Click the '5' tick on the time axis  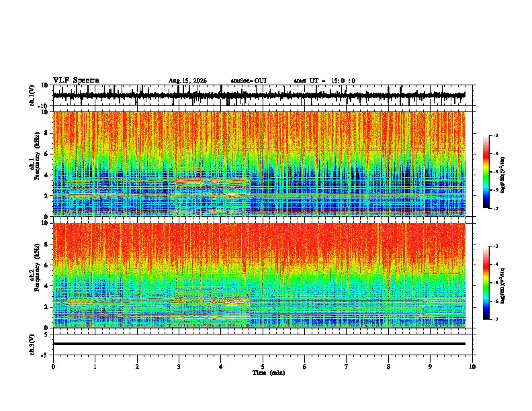click(263, 367)
